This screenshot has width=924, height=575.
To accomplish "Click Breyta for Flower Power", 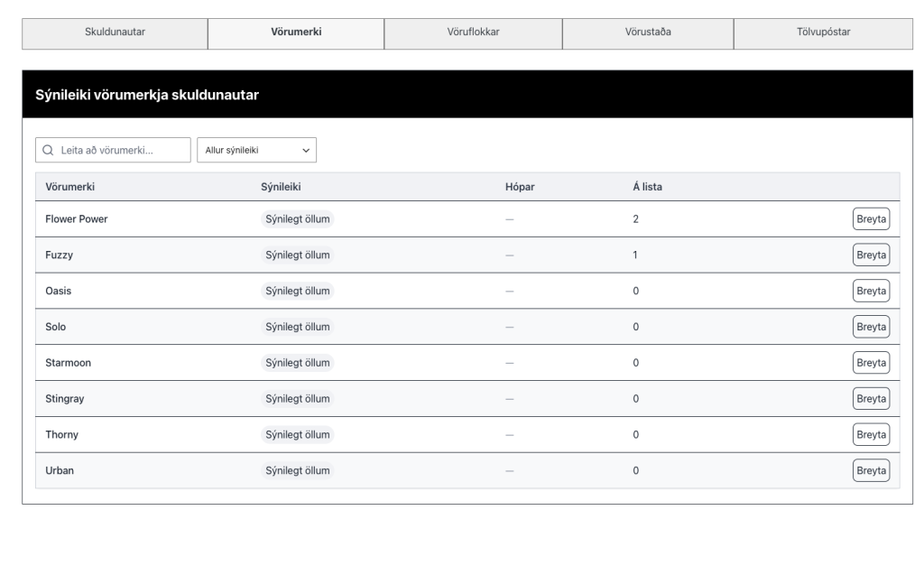I will [871, 218].
